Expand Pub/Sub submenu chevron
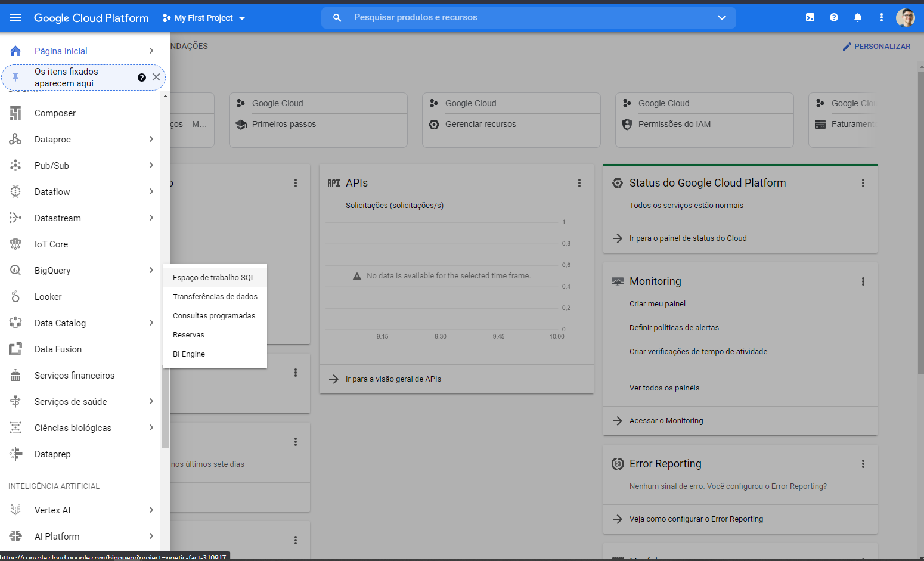 tap(151, 165)
